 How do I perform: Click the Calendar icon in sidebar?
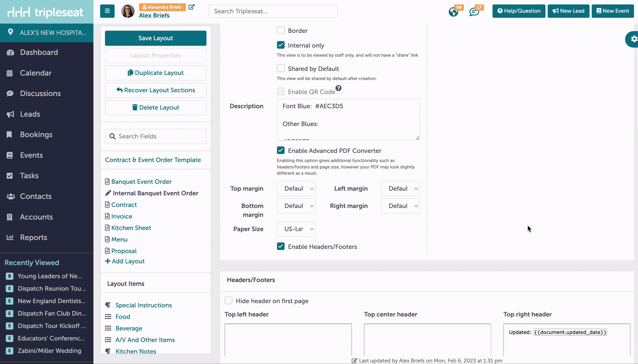[9, 73]
